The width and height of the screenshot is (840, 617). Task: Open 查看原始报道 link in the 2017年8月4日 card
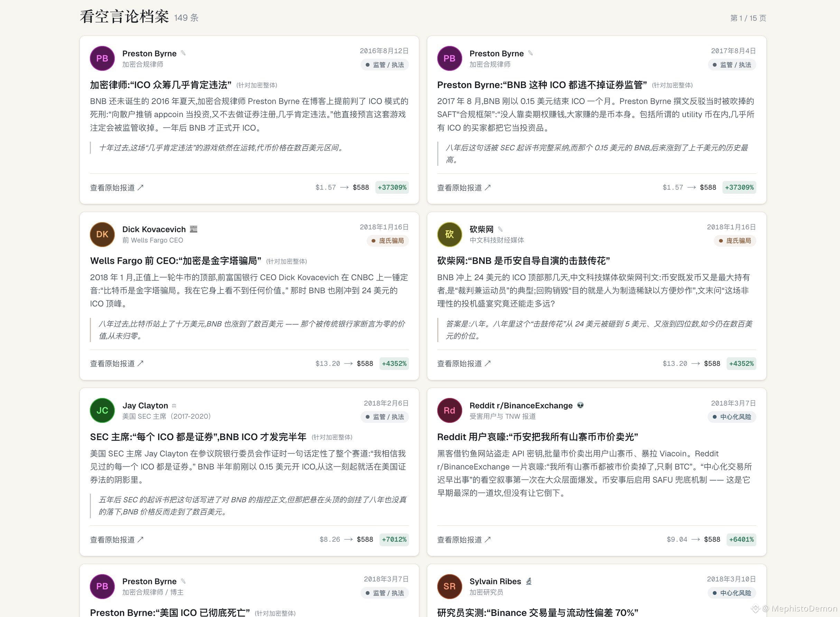point(464,188)
